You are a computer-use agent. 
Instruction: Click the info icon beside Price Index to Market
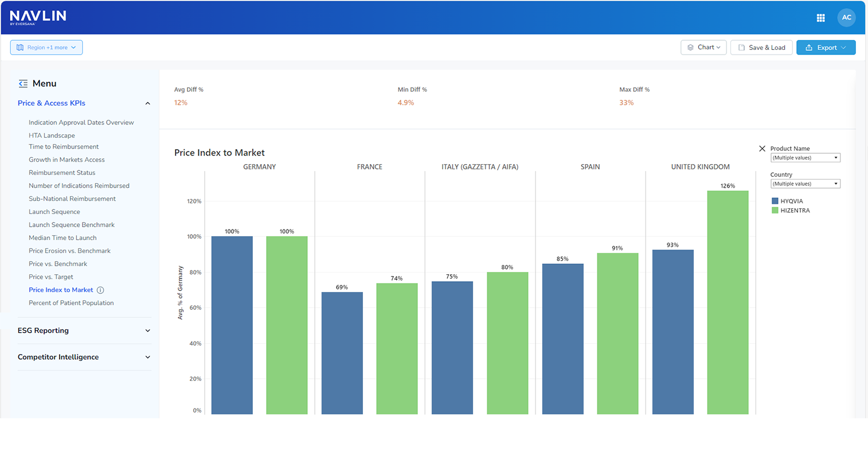coord(100,290)
